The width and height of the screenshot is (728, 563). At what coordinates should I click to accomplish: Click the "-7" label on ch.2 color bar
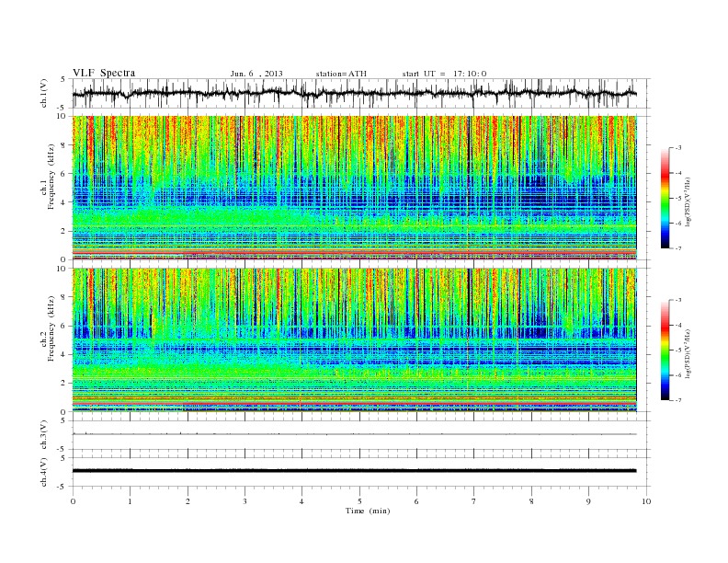click(677, 400)
